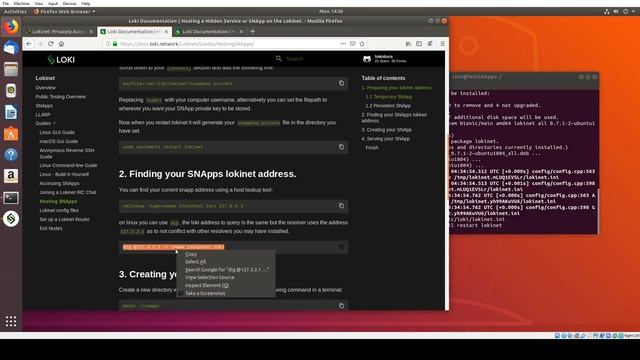Open the Overview sidebar link

tap(45, 88)
